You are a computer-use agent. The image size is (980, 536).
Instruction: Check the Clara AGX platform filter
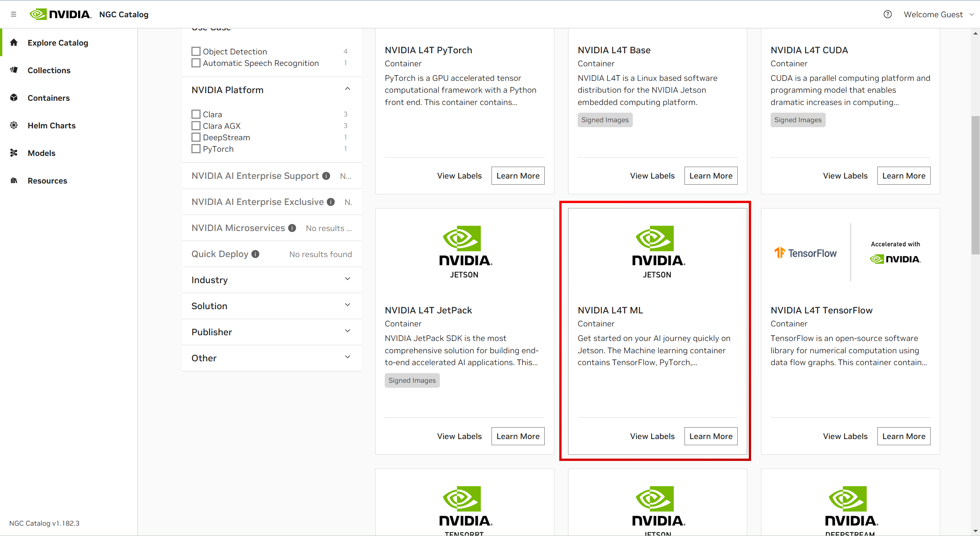click(x=196, y=126)
